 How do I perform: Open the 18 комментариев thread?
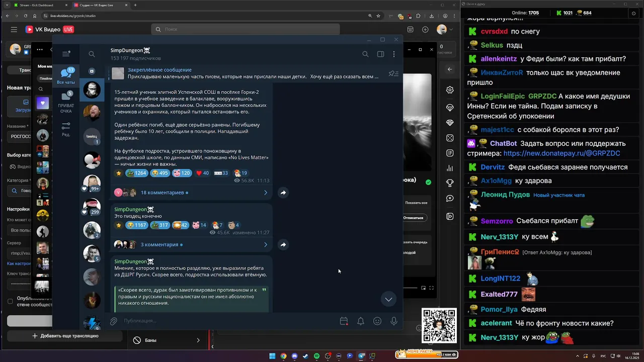191,193
